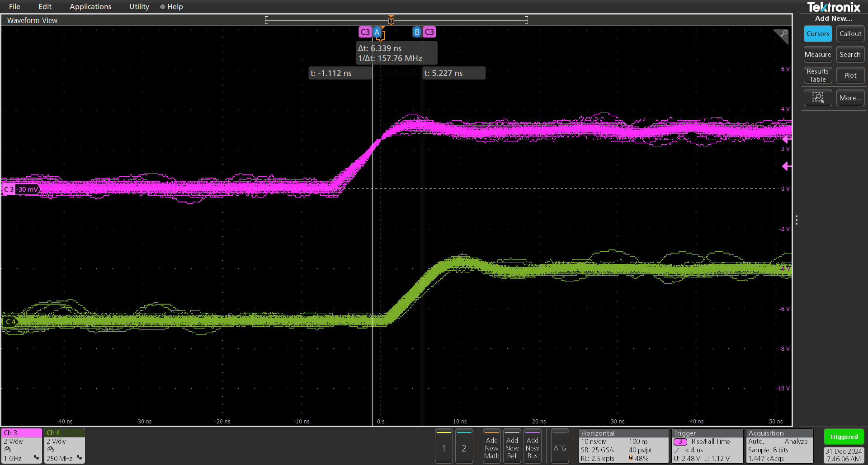Open the Horizontal settings badge
Screen dimensions: 868x465
click(x=623, y=446)
